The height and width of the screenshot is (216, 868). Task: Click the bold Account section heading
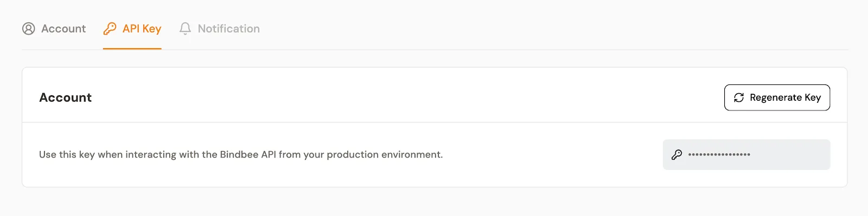pos(65,97)
